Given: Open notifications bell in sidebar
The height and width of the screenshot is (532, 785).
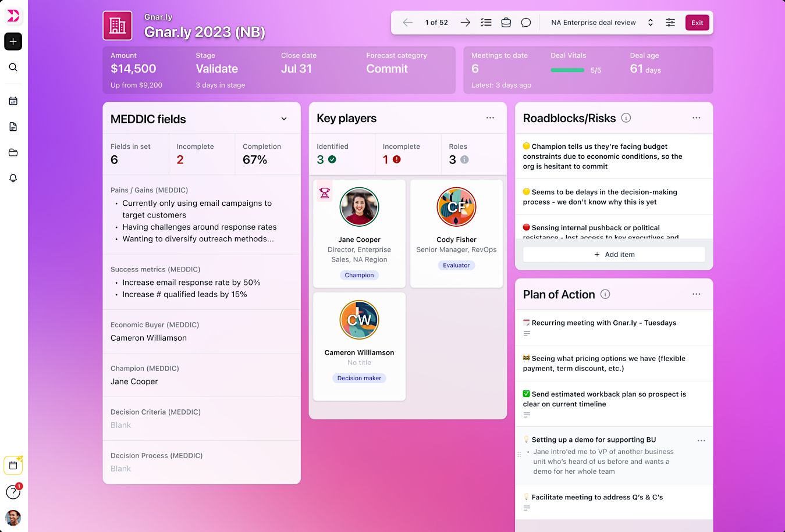Looking at the screenshot, I should [x=13, y=178].
